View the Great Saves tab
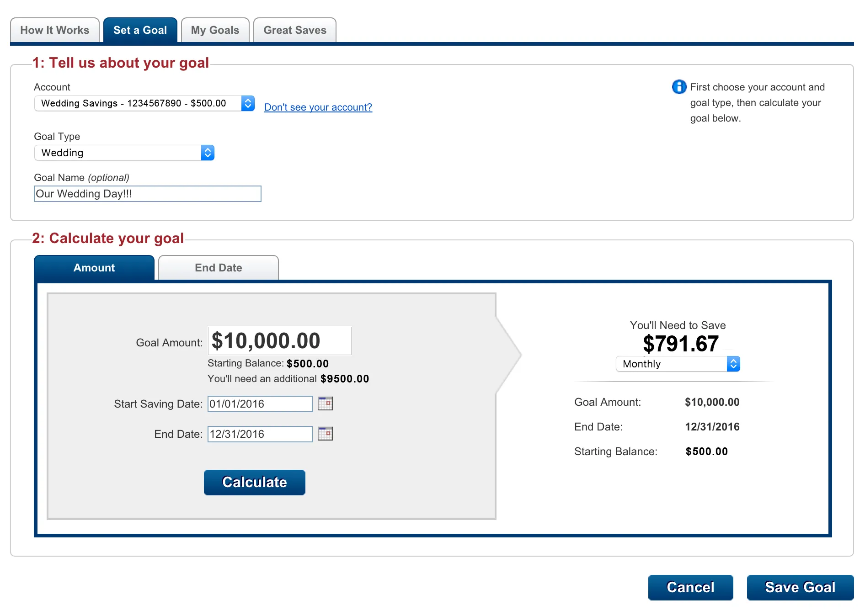 pyautogui.click(x=294, y=30)
